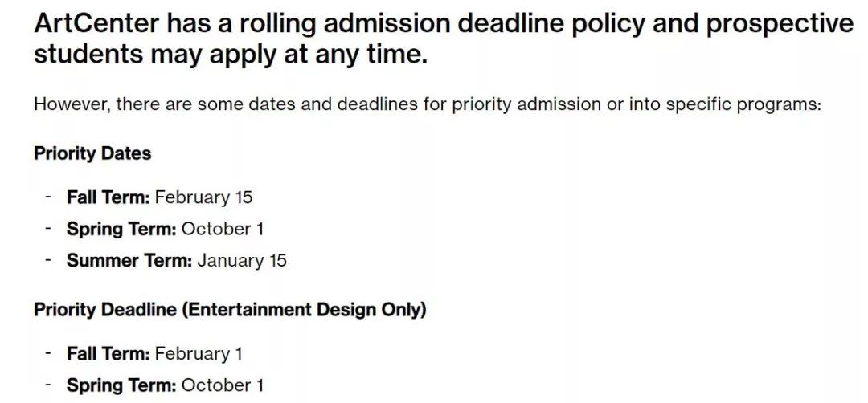Click the 'January 15' date text

pyautogui.click(x=242, y=260)
